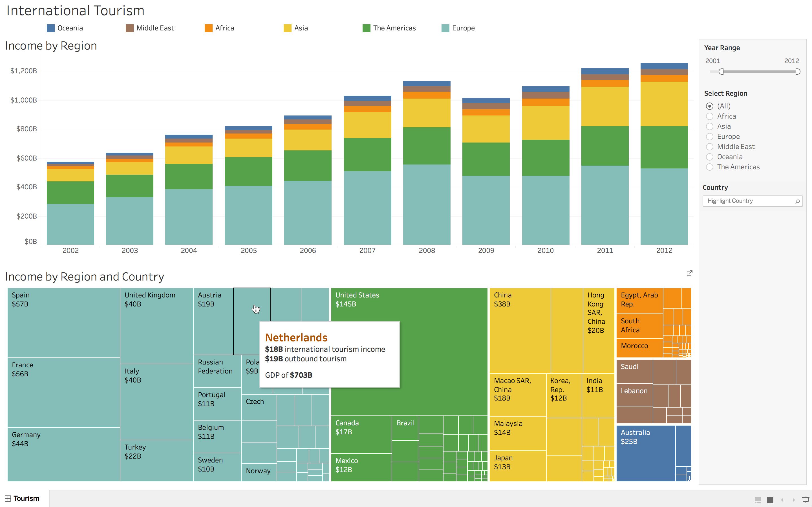Open treemap in expanded view icon
This screenshot has width=812, height=507.
click(x=690, y=273)
